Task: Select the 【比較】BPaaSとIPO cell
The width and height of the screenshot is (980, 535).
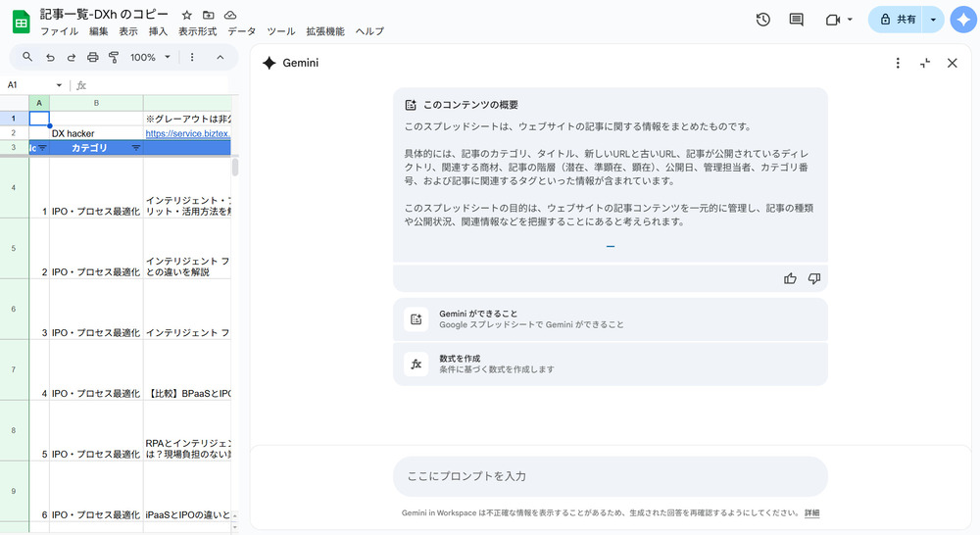Action: pos(187,370)
